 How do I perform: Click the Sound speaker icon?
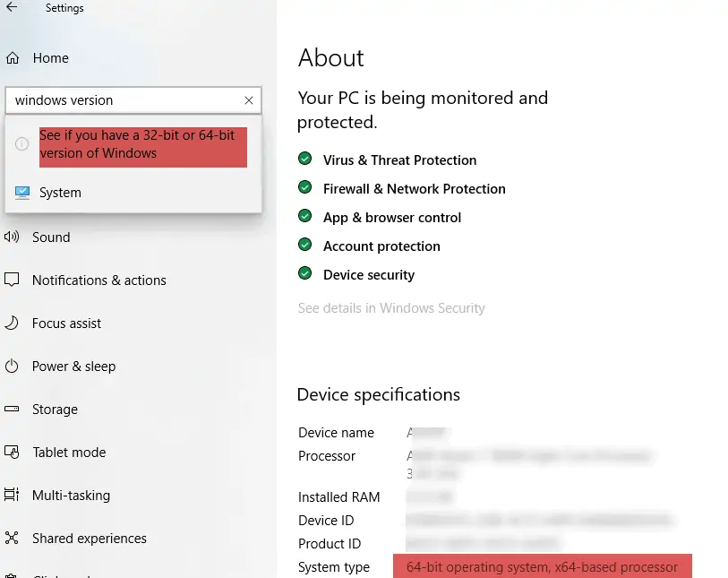coord(12,237)
